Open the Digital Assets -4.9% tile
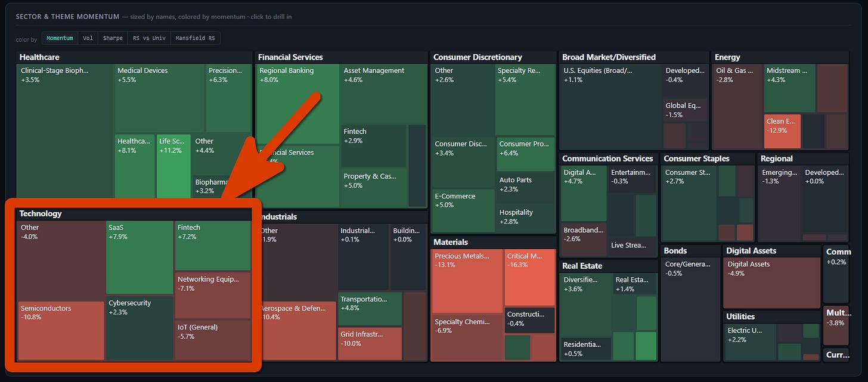The width and height of the screenshot is (868, 382). pyautogui.click(x=771, y=282)
